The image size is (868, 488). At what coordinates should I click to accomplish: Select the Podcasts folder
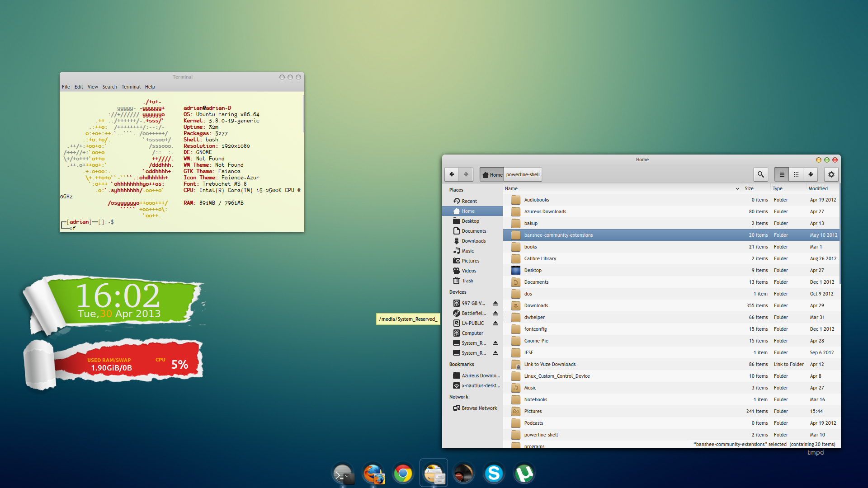(x=671, y=423)
